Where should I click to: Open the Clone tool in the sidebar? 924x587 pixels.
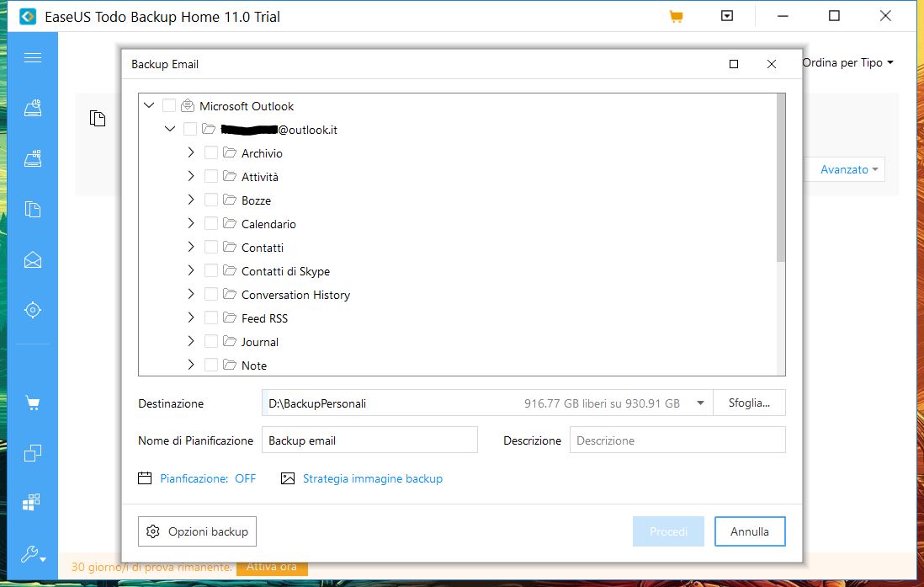coord(33,453)
